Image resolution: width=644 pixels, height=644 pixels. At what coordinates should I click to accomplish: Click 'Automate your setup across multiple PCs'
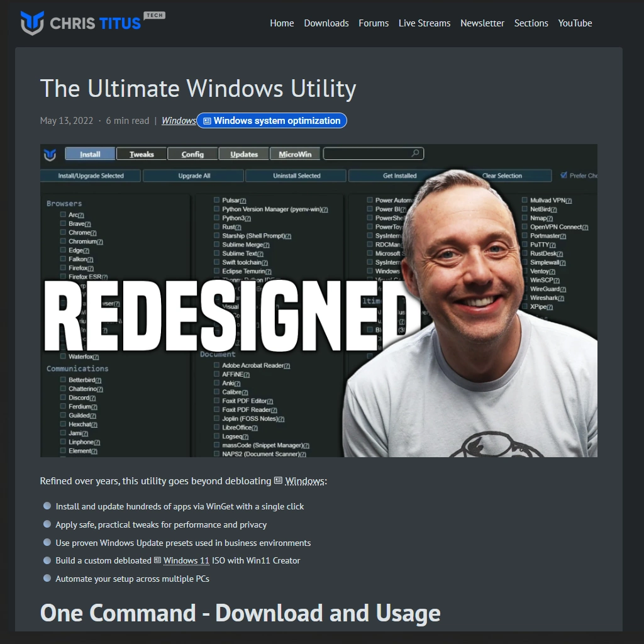click(132, 579)
